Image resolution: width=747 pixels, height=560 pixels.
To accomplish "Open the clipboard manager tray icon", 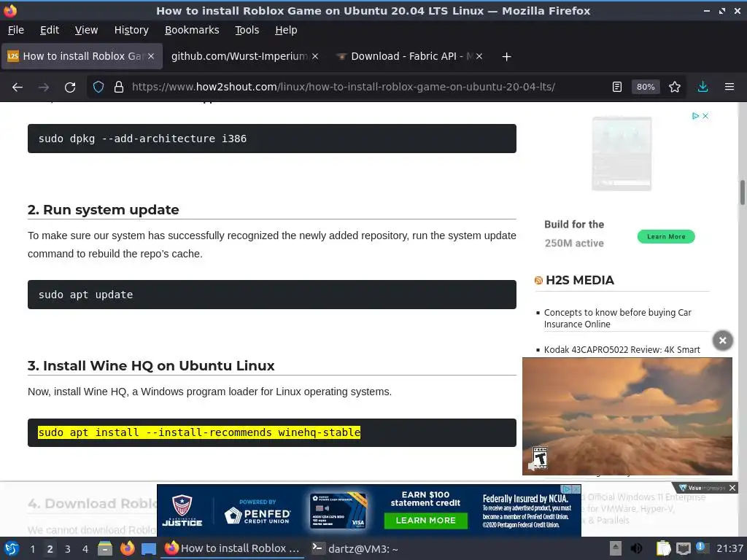I will tap(663, 548).
